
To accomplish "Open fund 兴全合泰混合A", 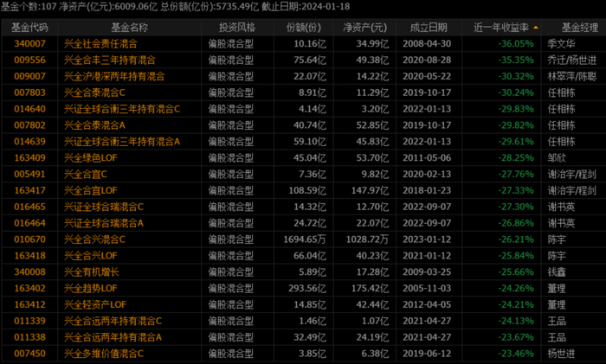I will pyautogui.click(x=94, y=125).
